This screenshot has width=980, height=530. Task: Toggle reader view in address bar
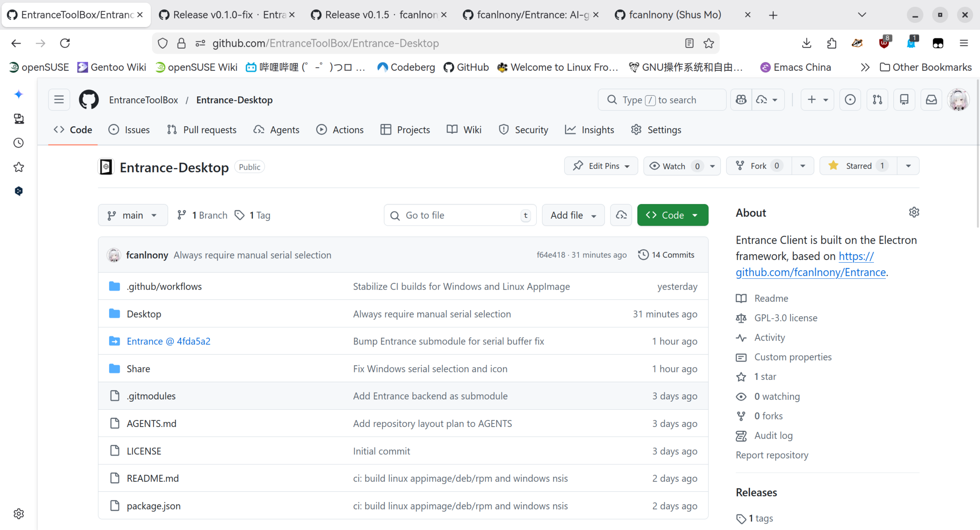[x=689, y=43]
